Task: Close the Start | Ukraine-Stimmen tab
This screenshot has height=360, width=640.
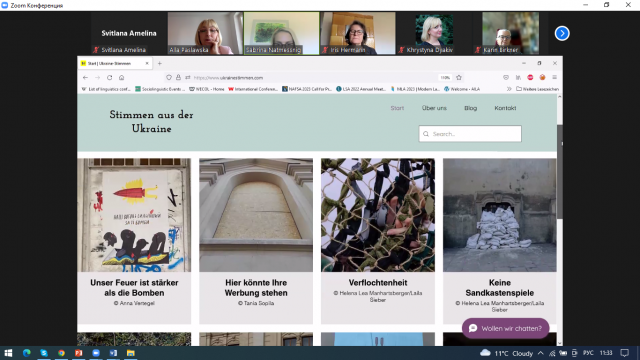Action: pyautogui.click(x=147, y=63)
